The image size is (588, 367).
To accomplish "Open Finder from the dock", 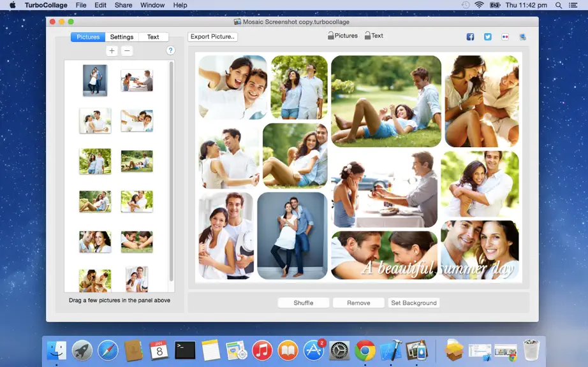I will 57,351.
